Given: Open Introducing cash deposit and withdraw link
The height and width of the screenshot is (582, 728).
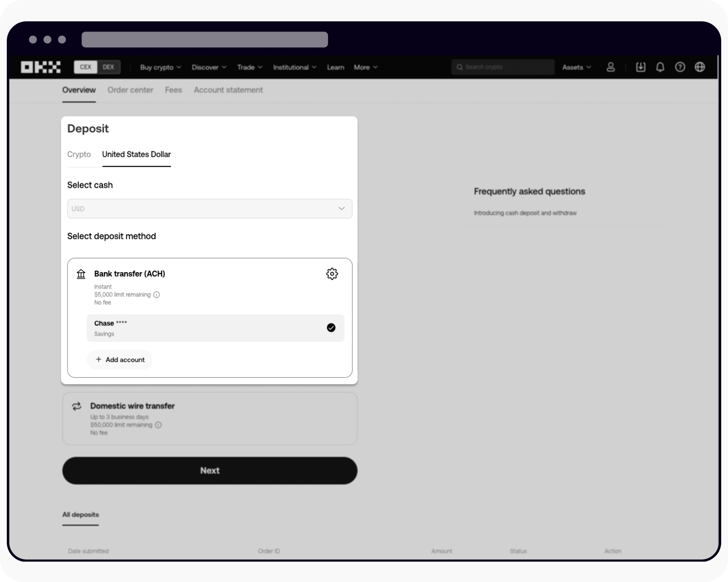Looking at the screenshot, I should (525, 213).
